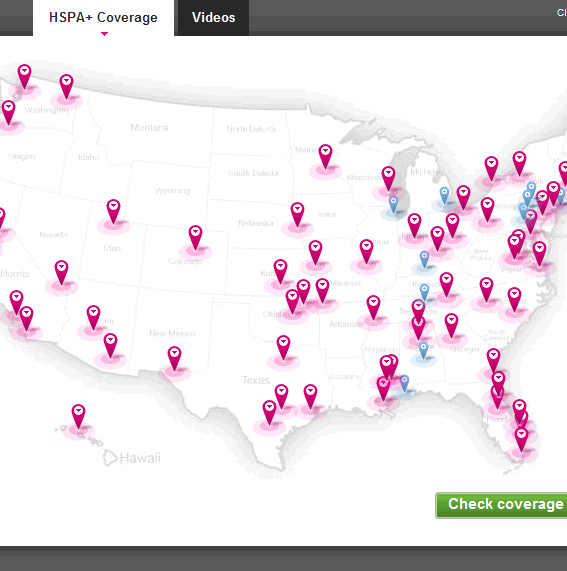Open the blue pin on Gulf Coast
567x571 pixels.
(404, 383)
